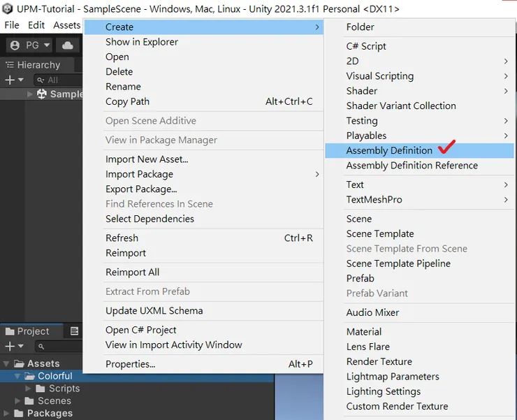Select the Scripts folder icon
The image size is (517, 420).
coord(41,389)
